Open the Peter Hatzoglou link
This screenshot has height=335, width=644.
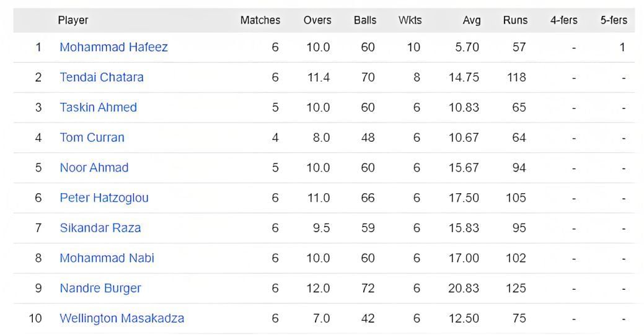104,198
